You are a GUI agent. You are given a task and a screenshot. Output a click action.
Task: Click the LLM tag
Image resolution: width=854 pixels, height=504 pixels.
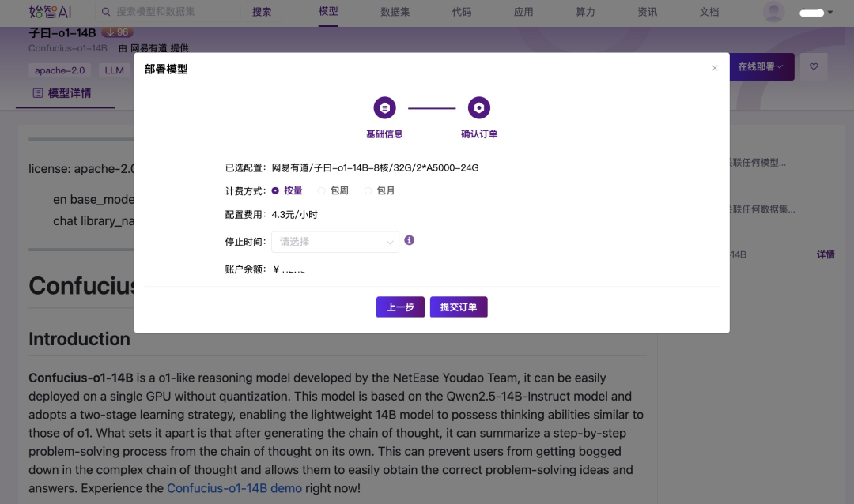(115, 70)
